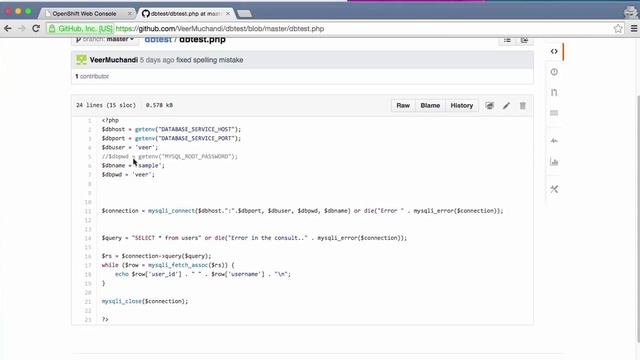Viewport: 640px width, 360px height.
Task: Click the mysqli_connect function text
Action: pos(171,211)
